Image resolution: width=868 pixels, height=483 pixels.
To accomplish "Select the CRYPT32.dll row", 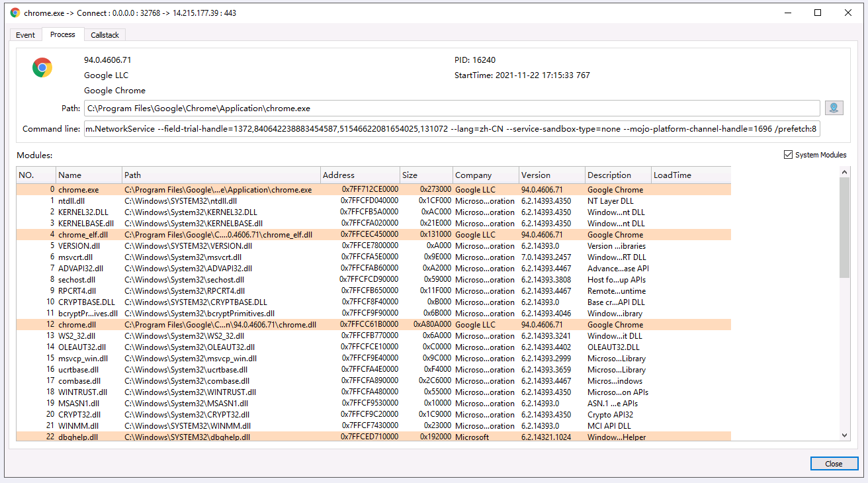I will click(x=374, y=415).
